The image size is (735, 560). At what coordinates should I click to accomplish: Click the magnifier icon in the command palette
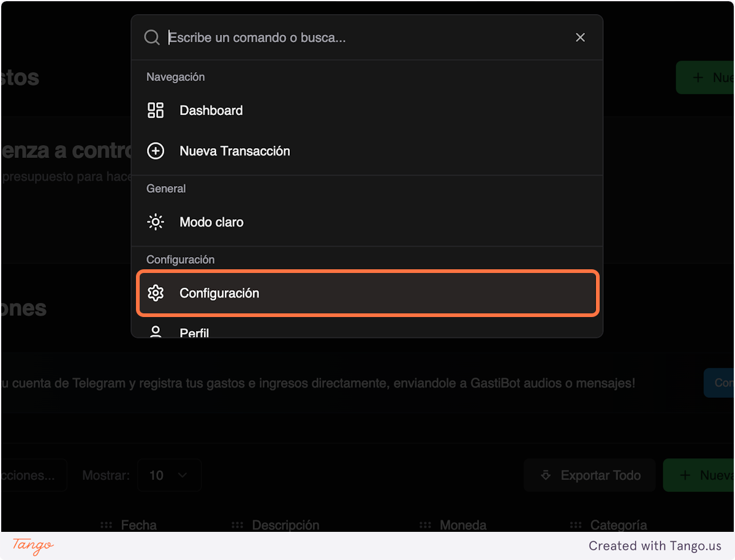coord(152,38)
